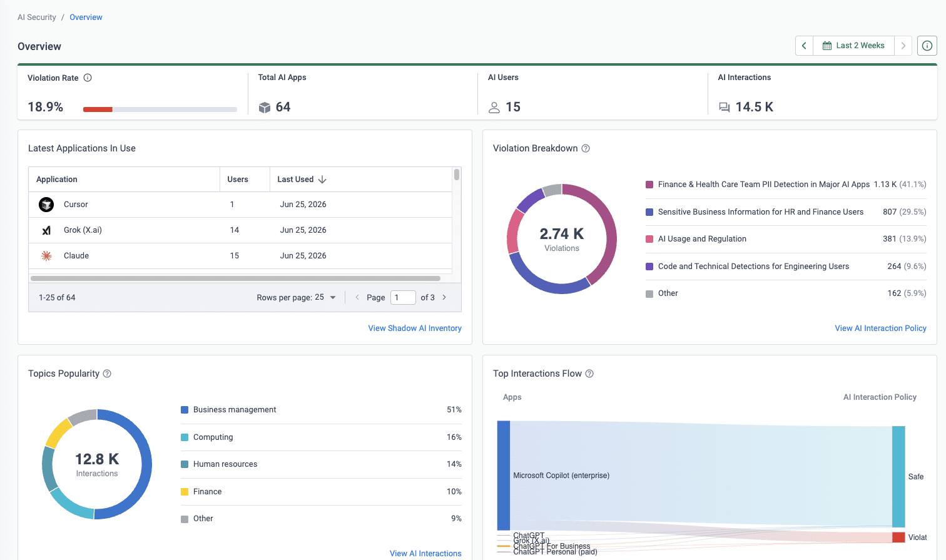Click the Topics Other legend swatch
The height and width of the screenshot is (560, 946).
[185, 519]
